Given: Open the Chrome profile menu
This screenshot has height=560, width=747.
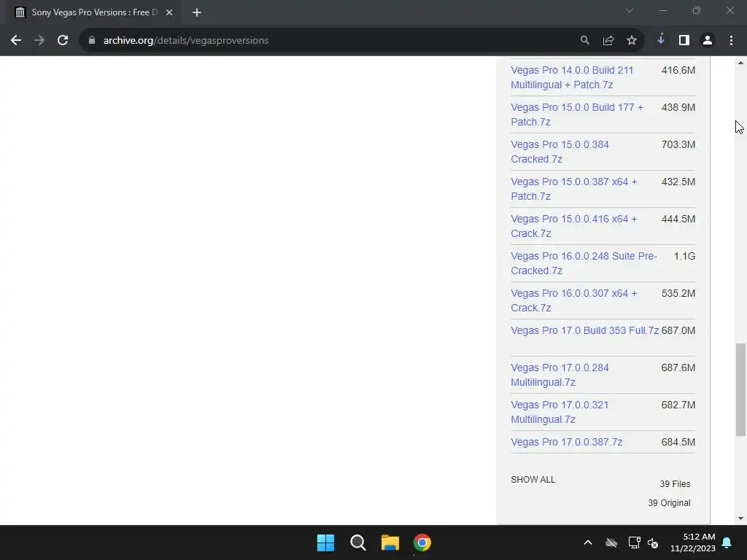Looking at the screenshot, I should pos(708,41).
